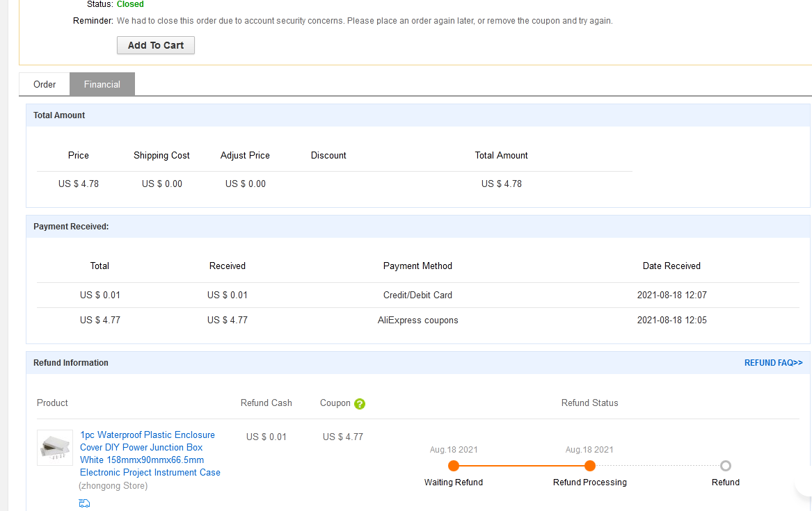Click the Payment Method column header
Image resolution: width=812 pixels, height=511 pixels.
pyautogui.click(x=417, y=266)
